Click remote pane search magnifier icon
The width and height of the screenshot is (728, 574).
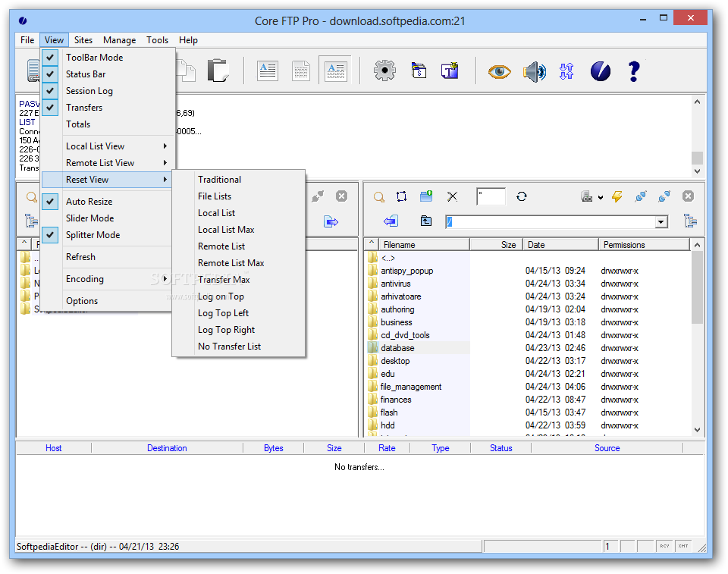pyautogui.click(x=379, y=197)
